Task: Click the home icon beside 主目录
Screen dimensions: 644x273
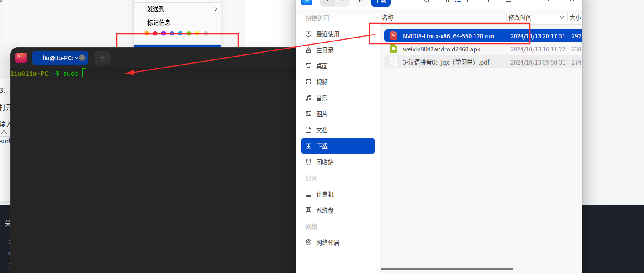Action: [309, 50]
